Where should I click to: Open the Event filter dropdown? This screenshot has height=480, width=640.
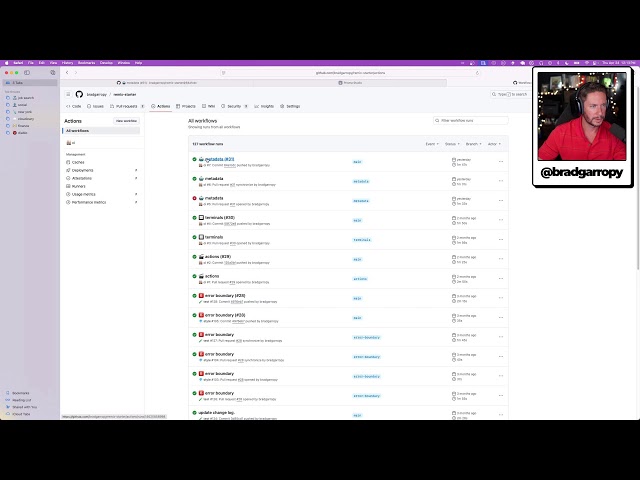pyautogui.click(x=432, y=144)
